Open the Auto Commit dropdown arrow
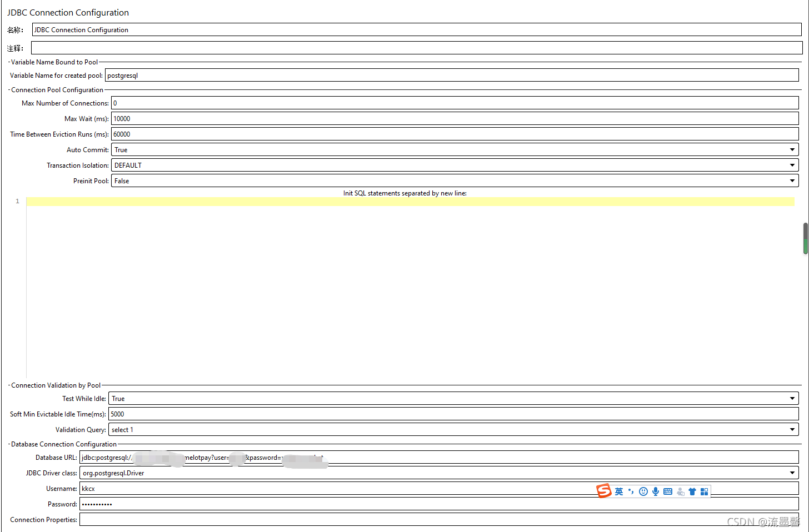 click(792, 150)
